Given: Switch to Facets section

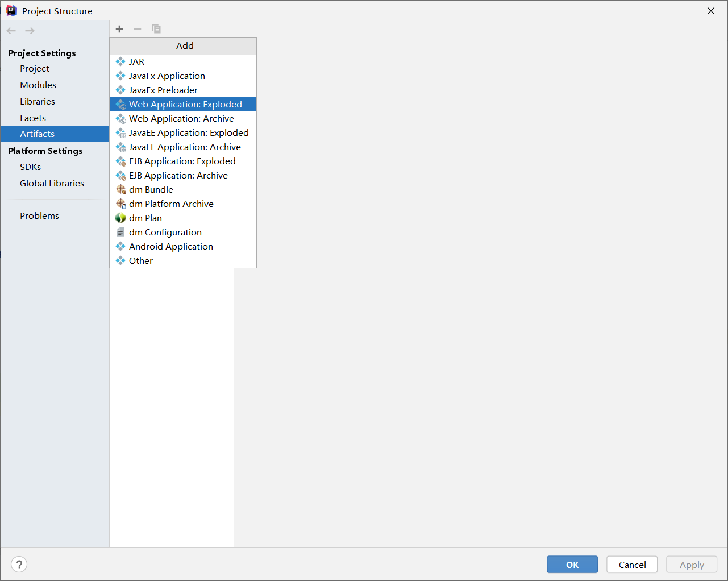Looking at the screenshot, I should (55, 118).
